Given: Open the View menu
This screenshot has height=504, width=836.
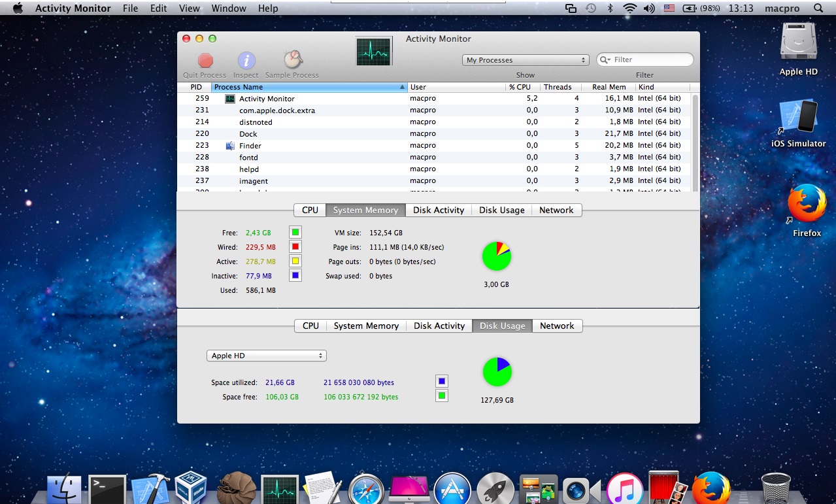Looking at the screenshot, I should (190, 8).
